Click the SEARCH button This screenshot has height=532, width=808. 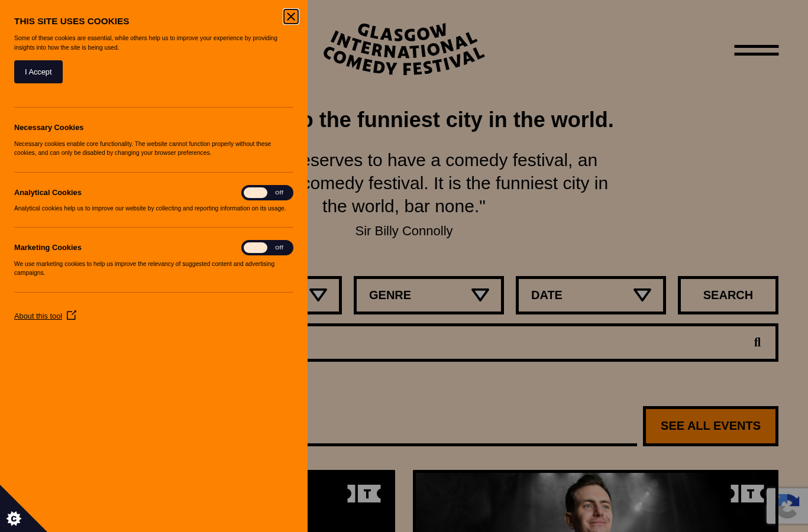tap(728, 295)
